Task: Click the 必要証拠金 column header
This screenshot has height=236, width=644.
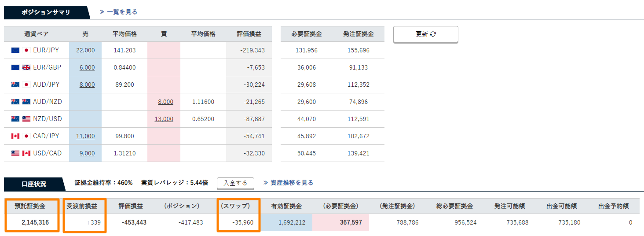Action: pos(307,34)
